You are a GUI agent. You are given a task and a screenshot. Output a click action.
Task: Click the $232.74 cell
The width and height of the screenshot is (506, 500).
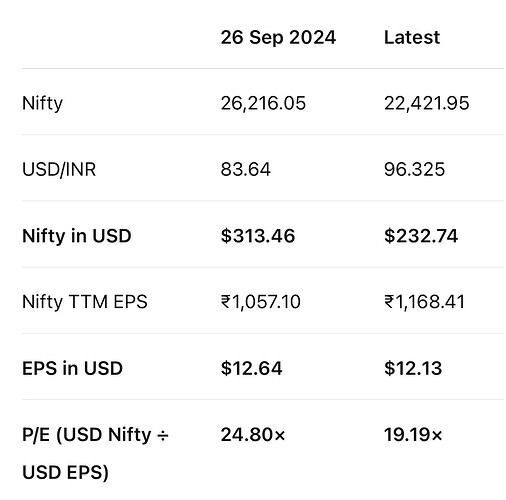point(421,236)
